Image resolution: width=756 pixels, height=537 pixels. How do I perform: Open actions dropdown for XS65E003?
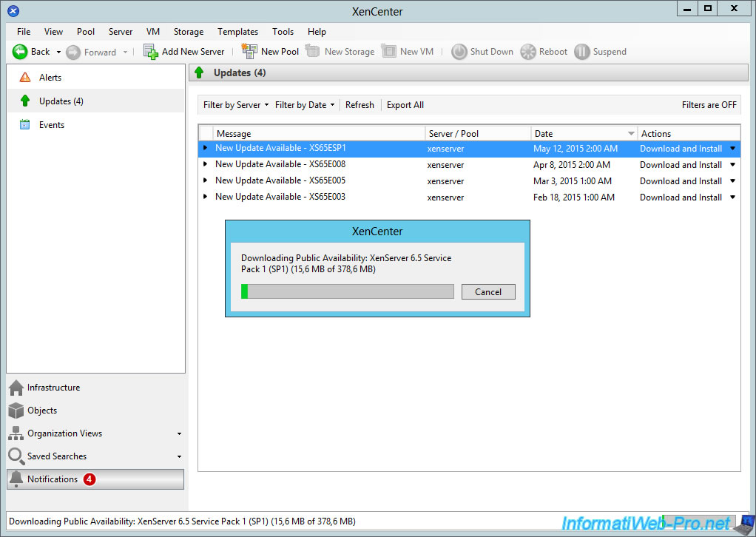[x=733, y=197]
